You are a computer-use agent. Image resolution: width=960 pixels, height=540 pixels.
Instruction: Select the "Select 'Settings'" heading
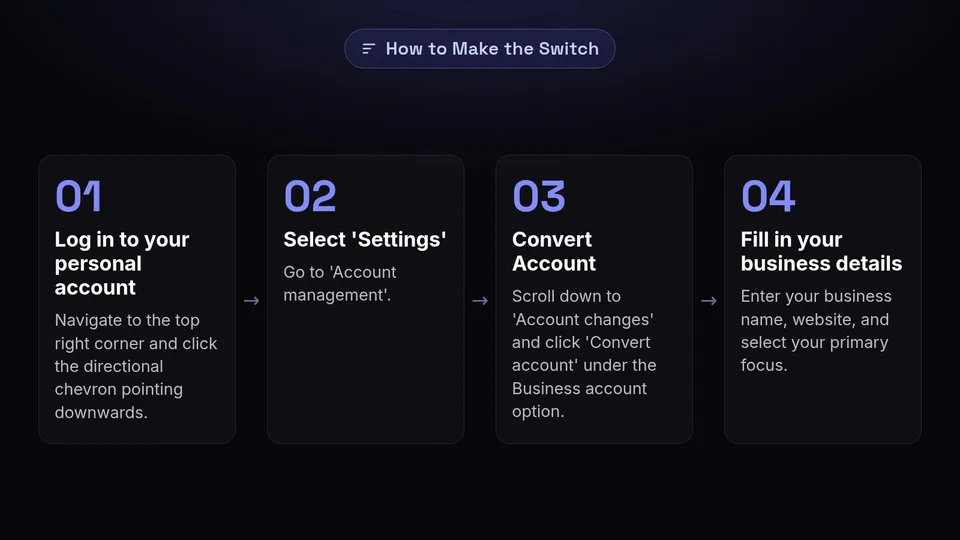pyautogui.click(x=365, y=239)
